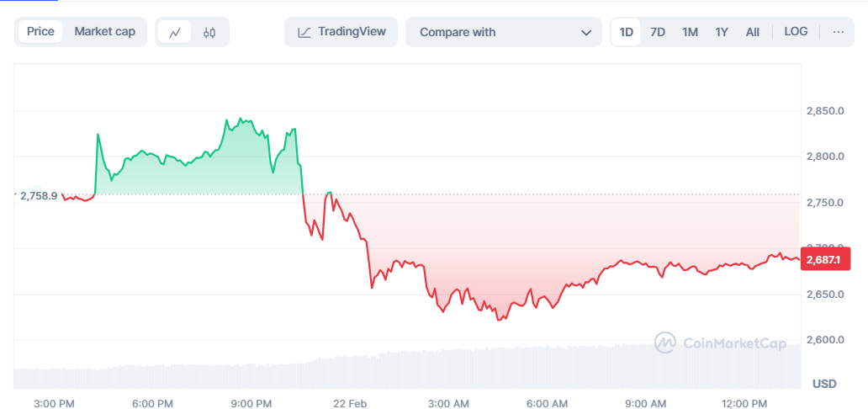Image resolution: width=868 pixels, height=409 pixels.
Task: Toggle the LOG scale
Action: pyautogui.click(x=796, y=32)
